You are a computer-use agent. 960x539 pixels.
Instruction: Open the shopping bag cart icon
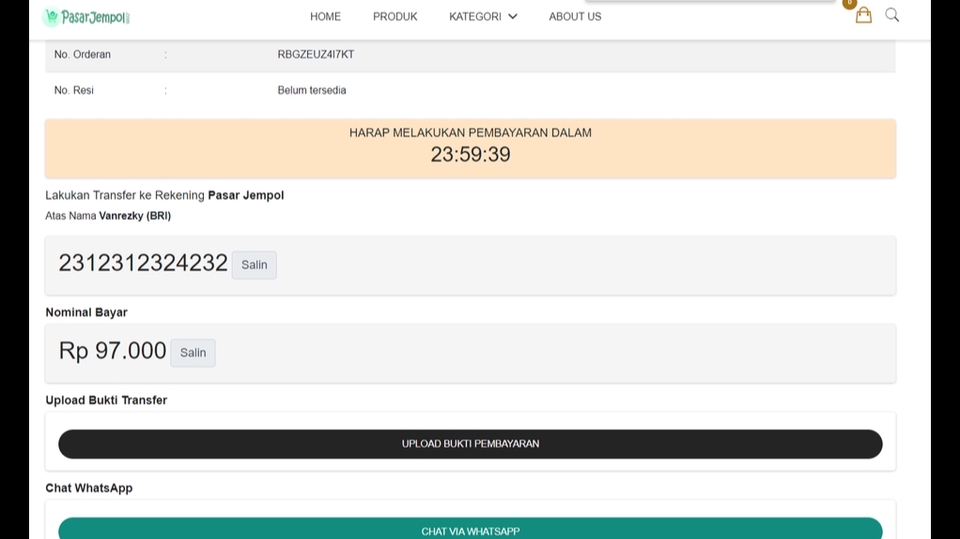[x=863, y=15]
